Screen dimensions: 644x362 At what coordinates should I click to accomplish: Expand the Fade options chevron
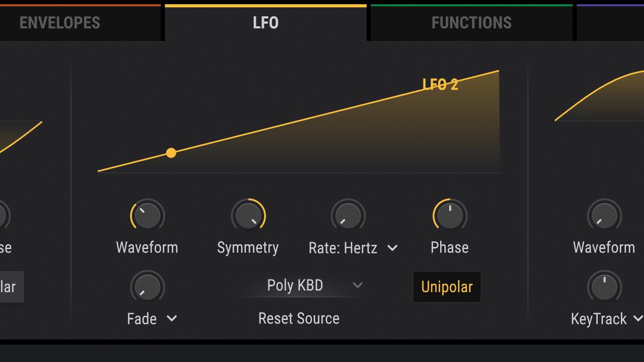tap(171, 318)
